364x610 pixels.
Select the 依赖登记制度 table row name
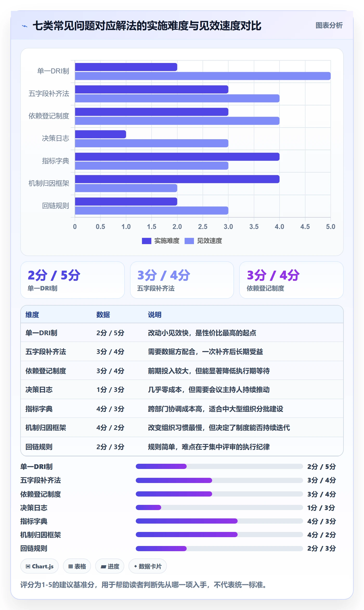coord(46,371)
